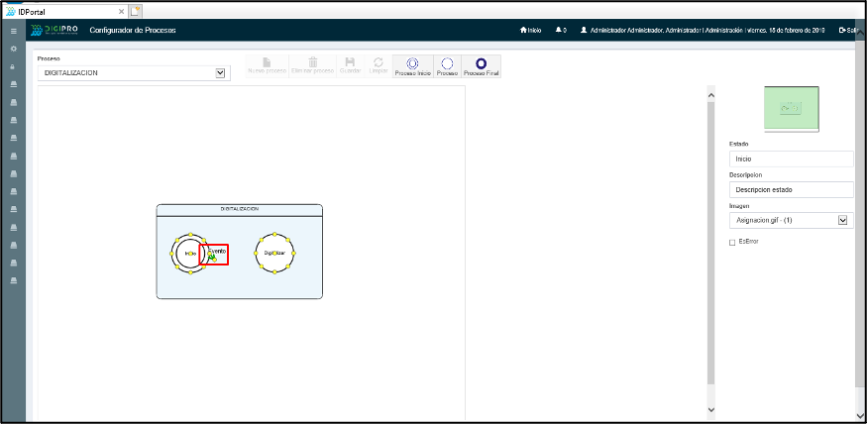Open the settings gear in the sidebar

pyautogui.click(x=13, y=49)
